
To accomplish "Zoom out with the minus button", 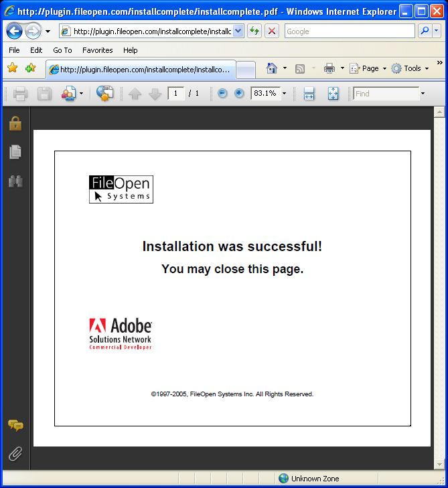I will 222,93.
